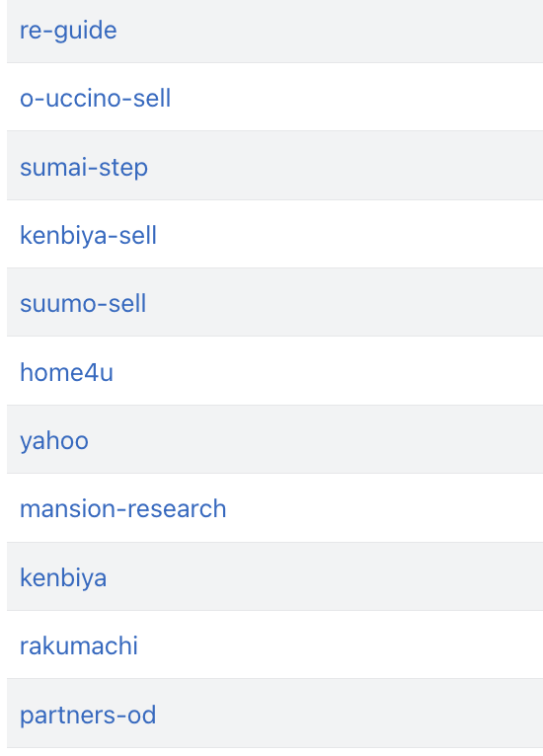Viewport: 543px width, 756px height.
Task: Open the re-guide link
Action: [x=68, y=31]
